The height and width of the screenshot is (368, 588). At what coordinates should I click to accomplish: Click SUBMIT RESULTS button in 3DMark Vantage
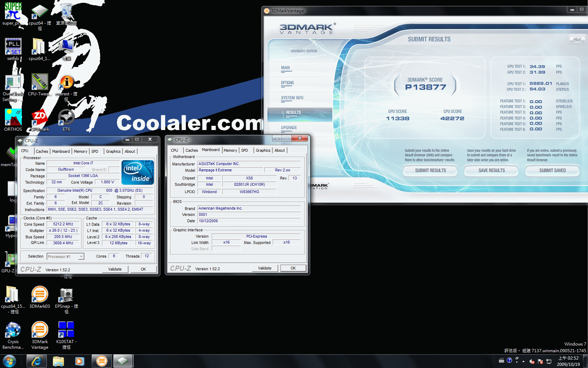tap(430, 171)
